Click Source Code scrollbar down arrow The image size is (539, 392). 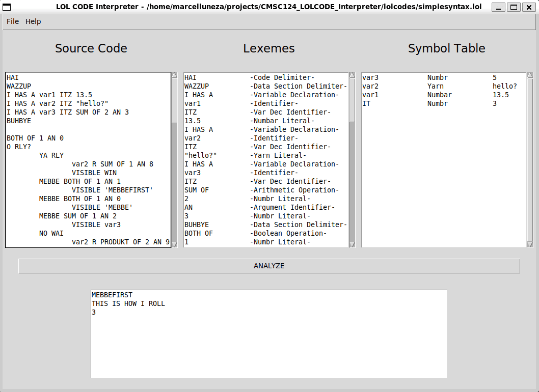coord(175,244)
